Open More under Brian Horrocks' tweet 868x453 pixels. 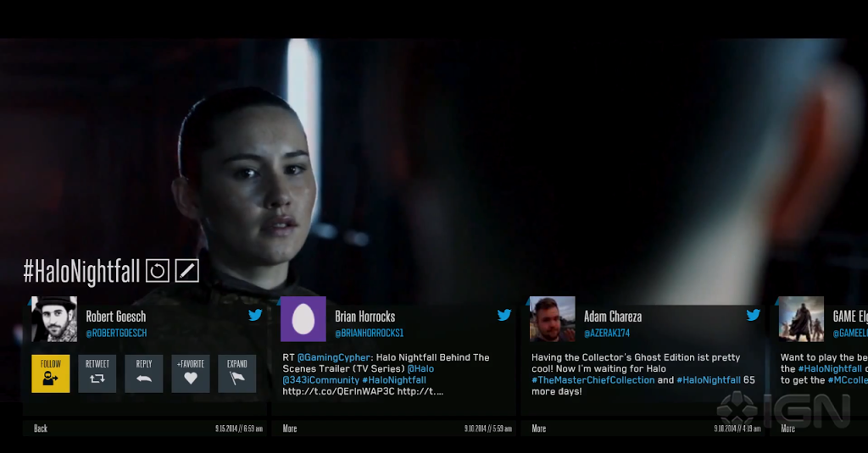coord(290,428)
